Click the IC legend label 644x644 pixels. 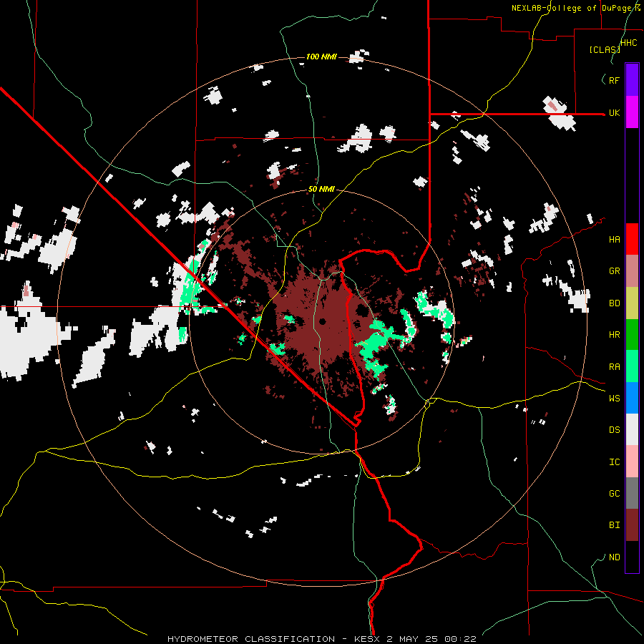pos(614,462)
